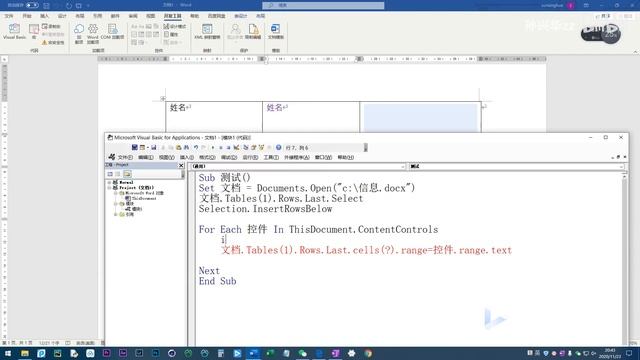Select module 模块1 in project tree
Image resolution: width=640 pixels, height=360 pixels.
click(x=133, y=209)
